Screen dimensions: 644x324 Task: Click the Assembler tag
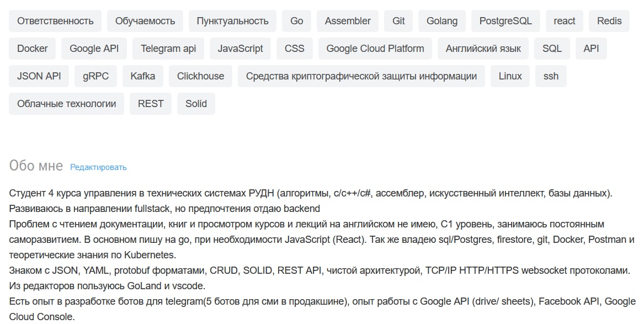pos(348,21)
